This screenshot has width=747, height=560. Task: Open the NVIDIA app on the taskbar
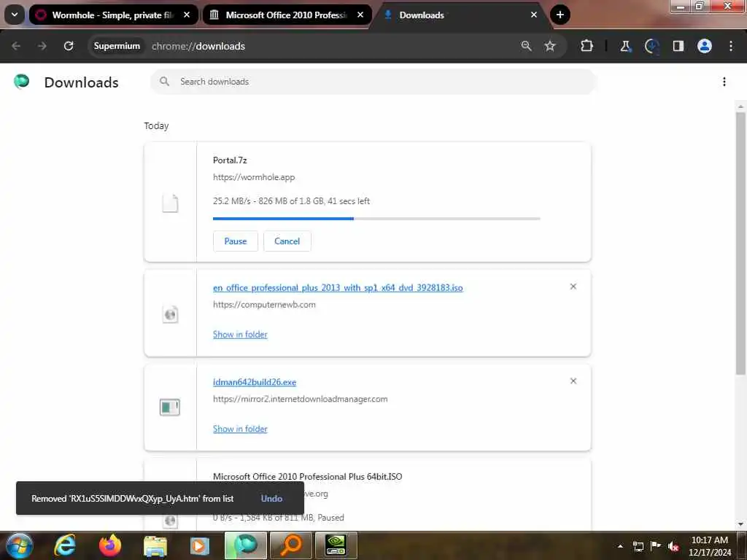click(x=336, y=545)
